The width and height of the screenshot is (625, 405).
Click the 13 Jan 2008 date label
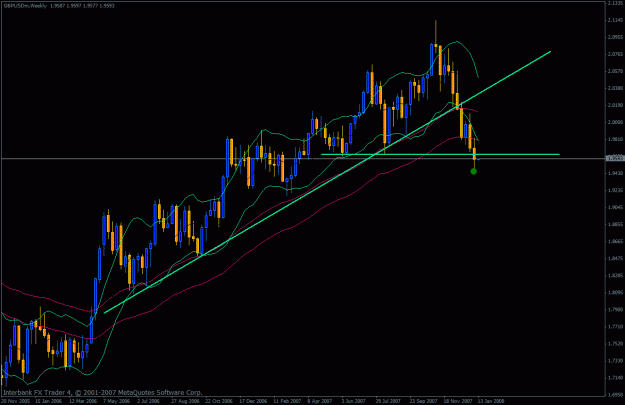tap(491, 401)
